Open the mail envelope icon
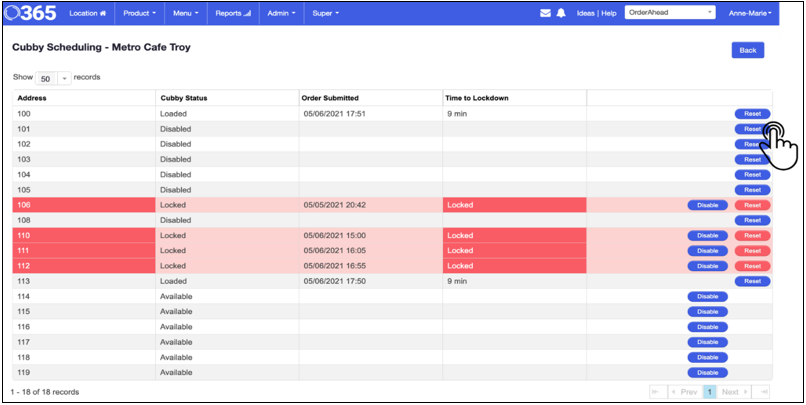This screenshot has width=806, height=405. pyautogui.click(x=545, y=13)
